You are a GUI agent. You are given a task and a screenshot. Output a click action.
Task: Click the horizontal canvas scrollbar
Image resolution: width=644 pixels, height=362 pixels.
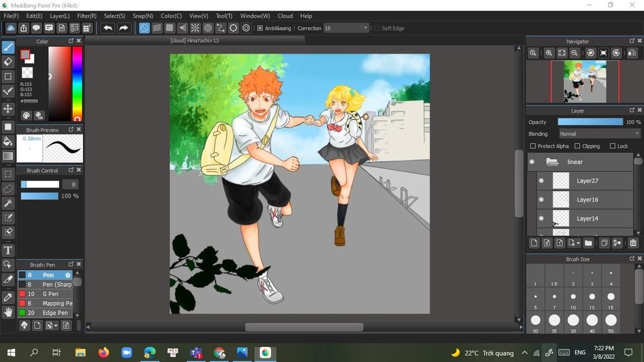(304, 327)
